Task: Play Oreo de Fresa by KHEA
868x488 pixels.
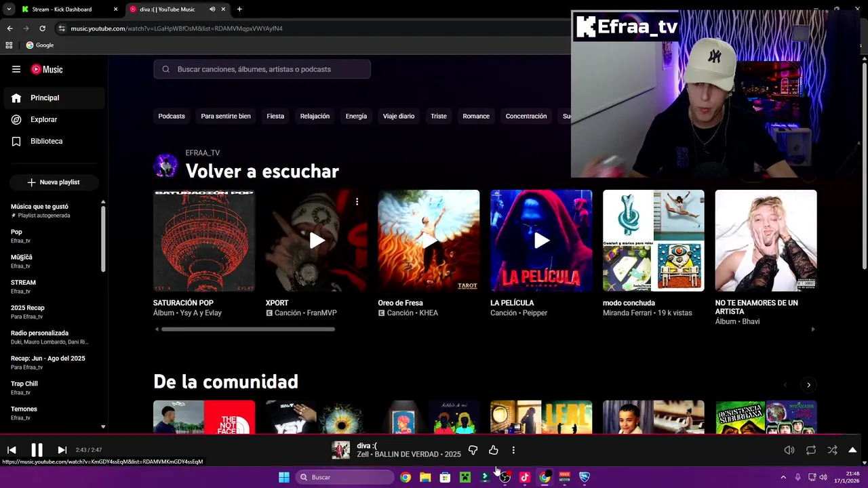Action: (429, 241)
